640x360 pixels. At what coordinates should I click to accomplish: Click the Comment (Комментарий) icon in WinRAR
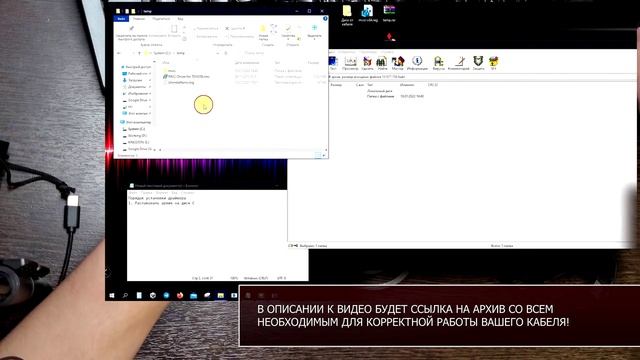[459, 63]
